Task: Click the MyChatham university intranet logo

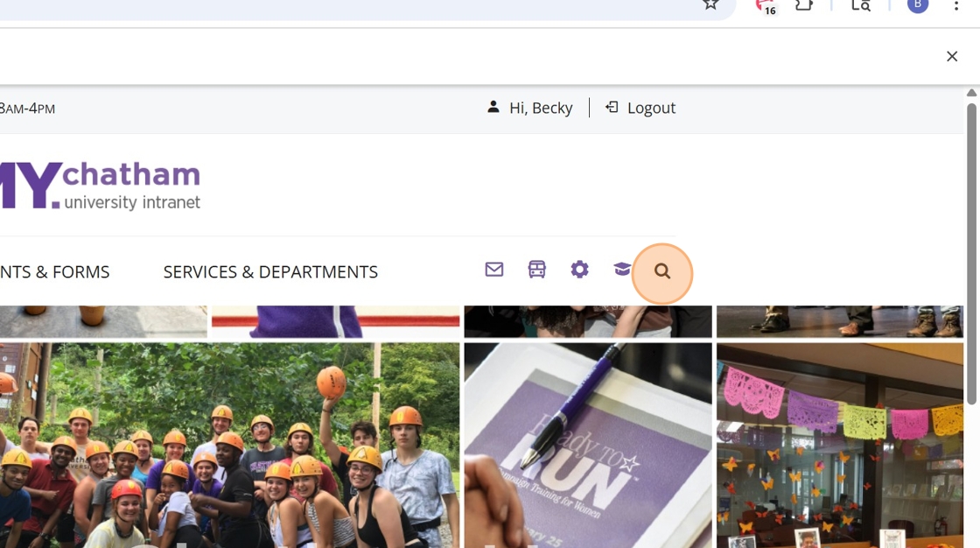Action: pos(100,186)
